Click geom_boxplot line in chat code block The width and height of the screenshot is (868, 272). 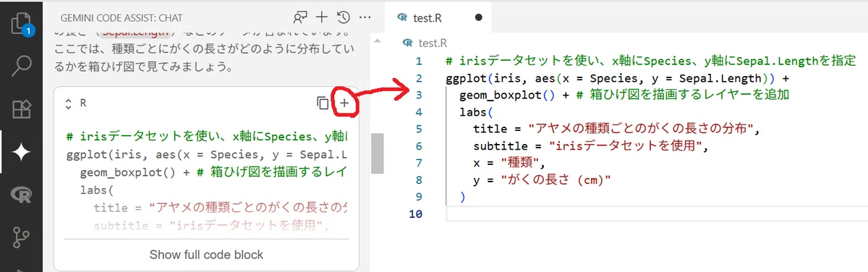pos(214,172)
